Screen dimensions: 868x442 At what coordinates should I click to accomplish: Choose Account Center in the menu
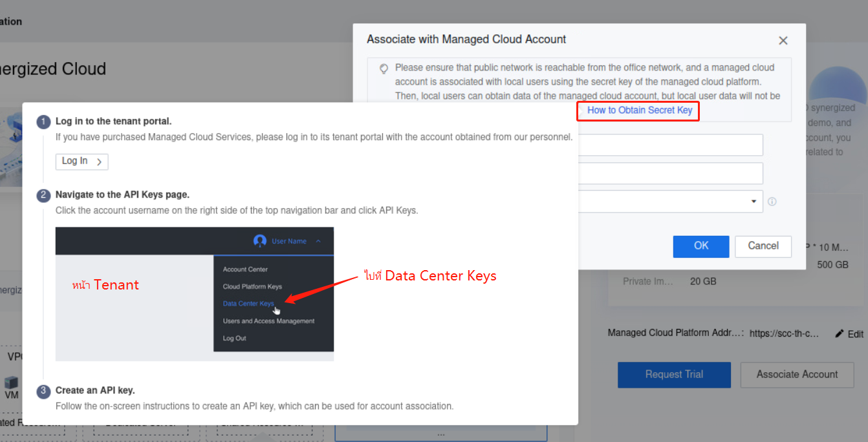click(245, 269)
